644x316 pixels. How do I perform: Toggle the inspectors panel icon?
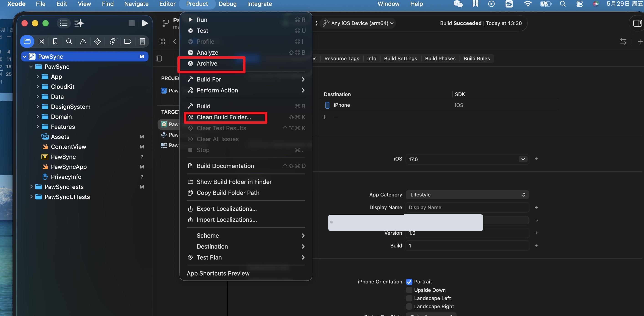point(637,23)
